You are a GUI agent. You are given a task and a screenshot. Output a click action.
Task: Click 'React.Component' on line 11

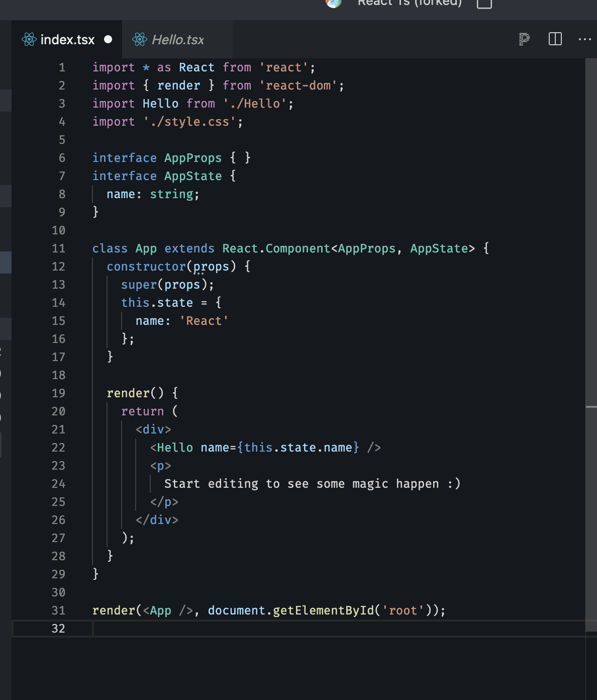[x=276, y=248]
